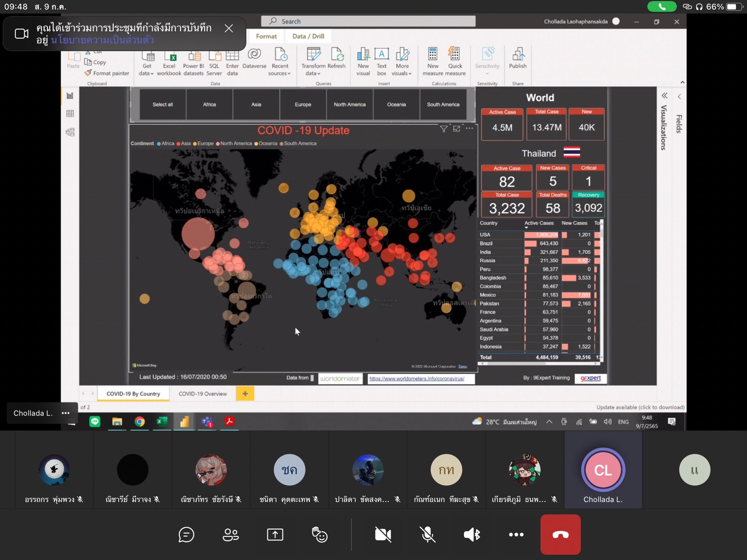Click SQL Server source icon
747x560 pixels.
214,63
